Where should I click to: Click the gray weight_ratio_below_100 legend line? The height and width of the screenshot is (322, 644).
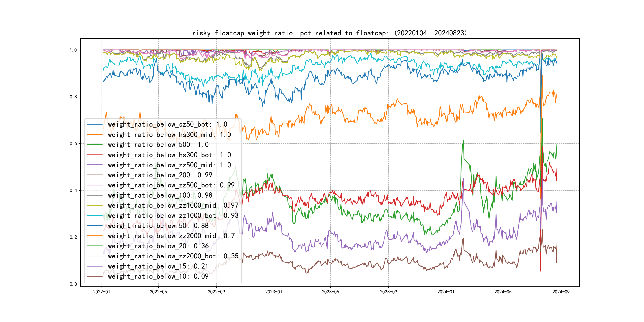(x=94, y=195)
